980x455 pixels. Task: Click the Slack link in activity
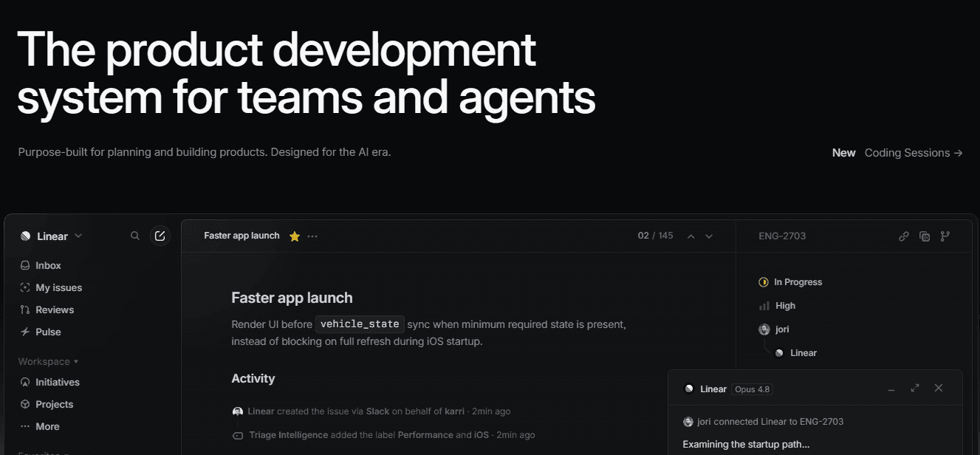click(x=378, y=411)
